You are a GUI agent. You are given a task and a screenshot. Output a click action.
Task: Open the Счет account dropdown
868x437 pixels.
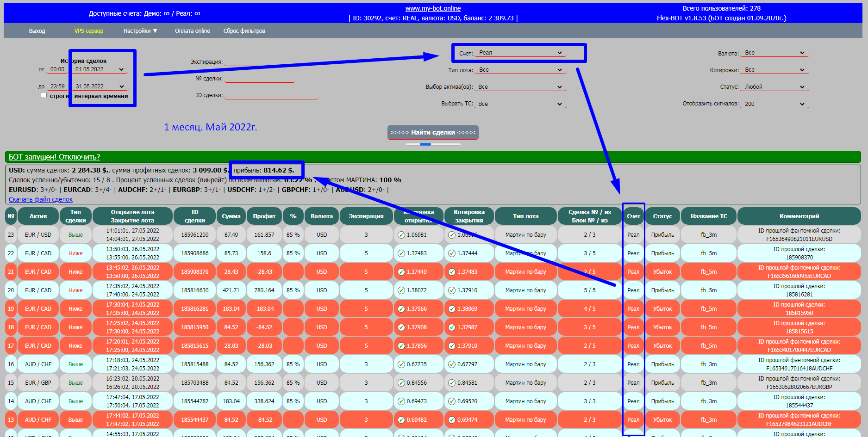pos(520,53)
